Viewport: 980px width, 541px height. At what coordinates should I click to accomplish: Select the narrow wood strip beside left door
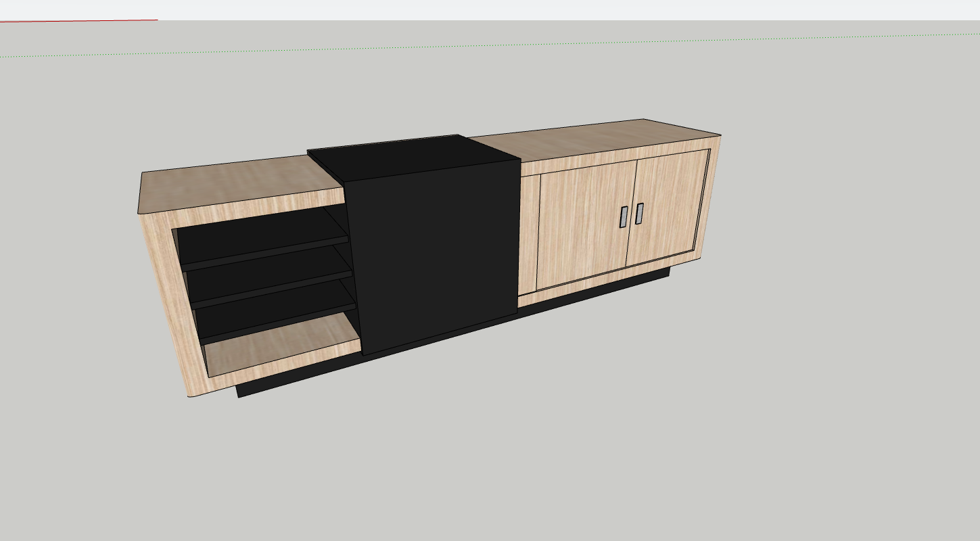coord(530,233)
